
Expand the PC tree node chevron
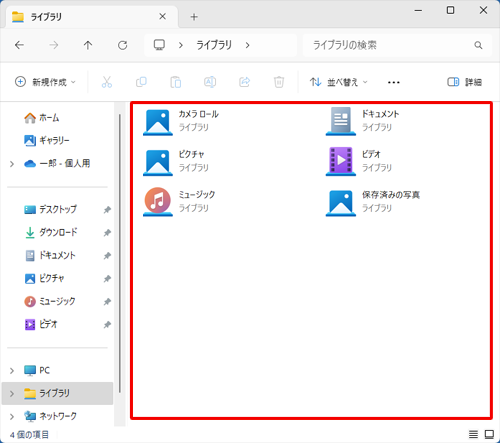[x=12, y=370]
